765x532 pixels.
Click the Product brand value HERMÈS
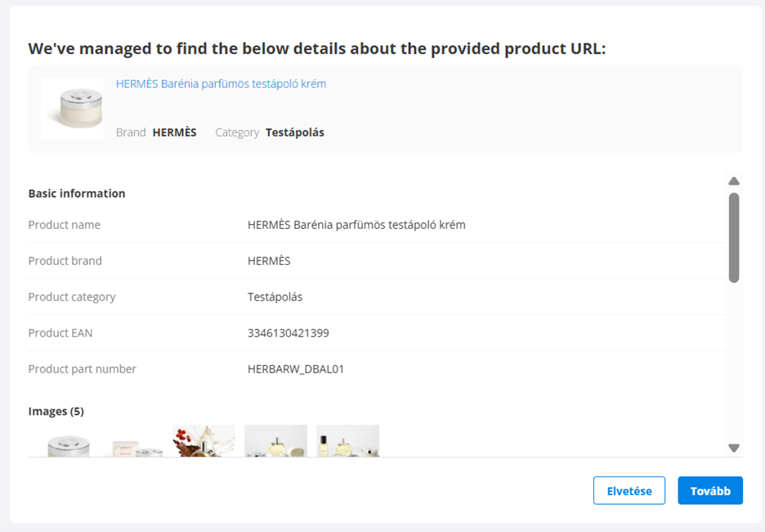(269, 262)
